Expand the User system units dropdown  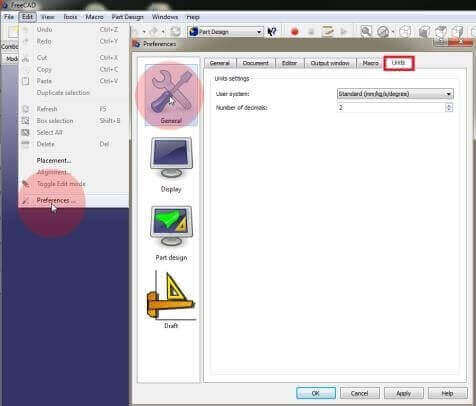395,94
